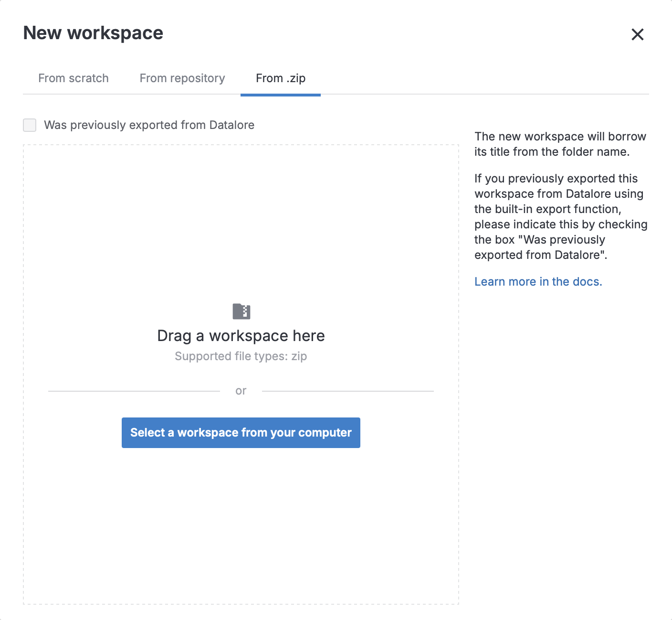Enable 'Was previously exported from Datalore'
This screenshot has width=672, height=620.
click(x=29, y=125)
